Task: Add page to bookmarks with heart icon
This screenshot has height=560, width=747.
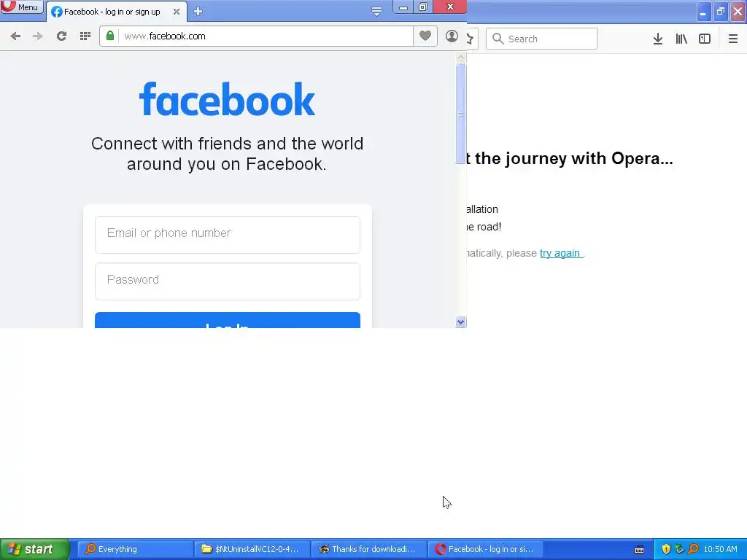Action: (x=425, y=36)
